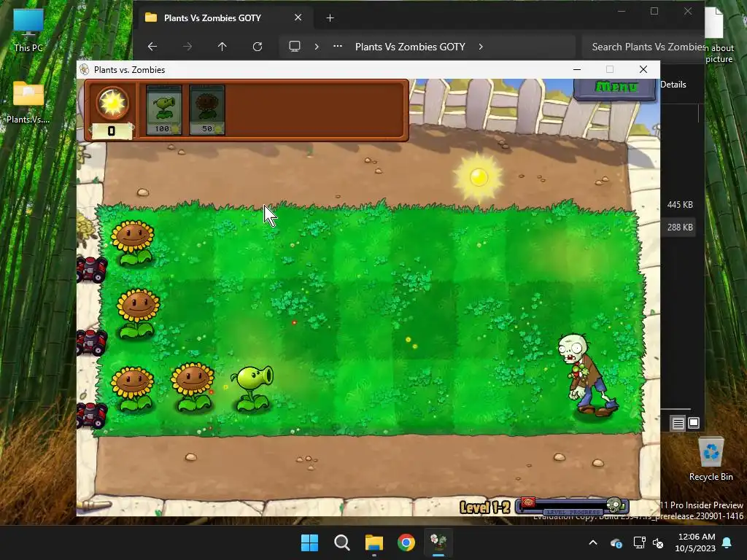Click the muted volume tray icon
Image resolution: width=747 pixels, height=560 pixels.
point(658,542)
